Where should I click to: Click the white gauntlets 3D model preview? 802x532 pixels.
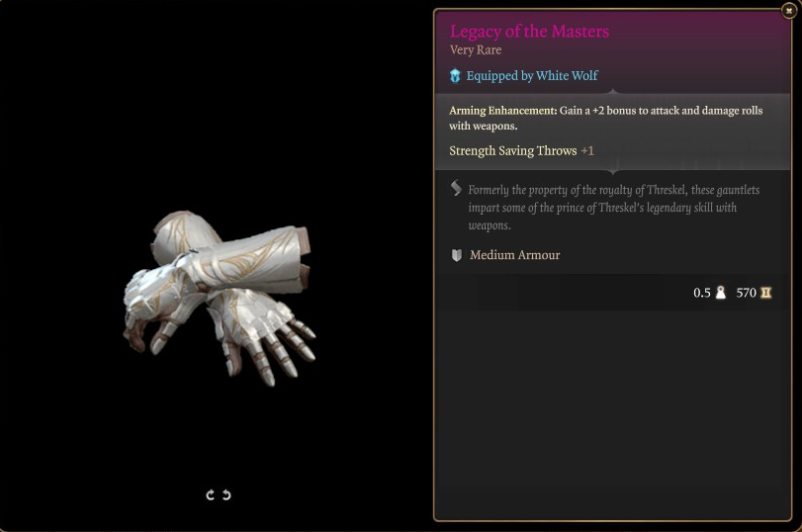(x=219, y=298)
